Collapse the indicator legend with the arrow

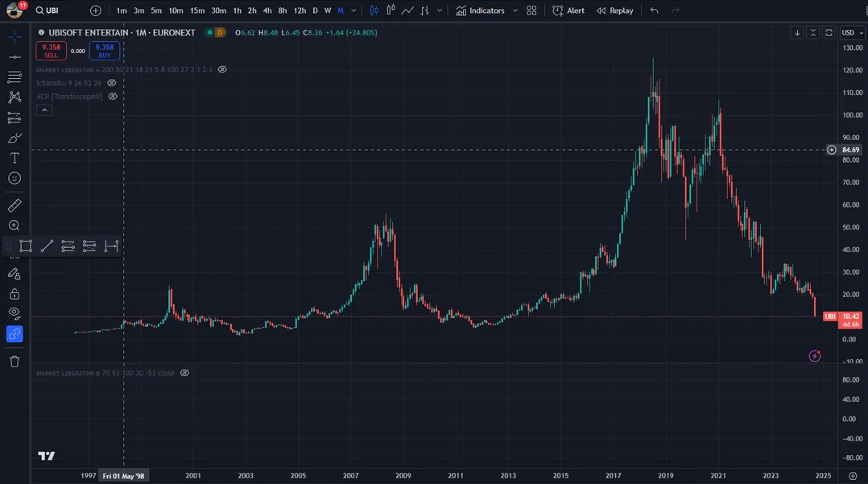tap(44, 110)
